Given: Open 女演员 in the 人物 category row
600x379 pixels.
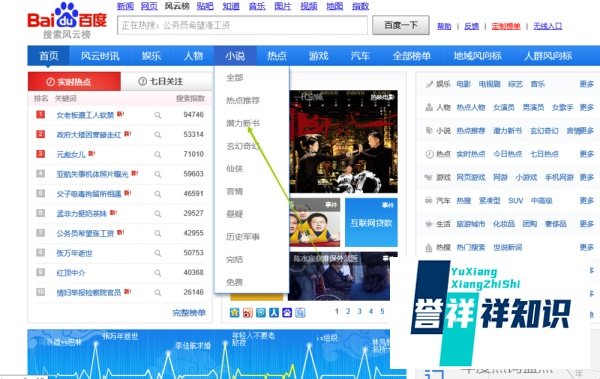Looking at the screenshot, I should coord(504,108).
